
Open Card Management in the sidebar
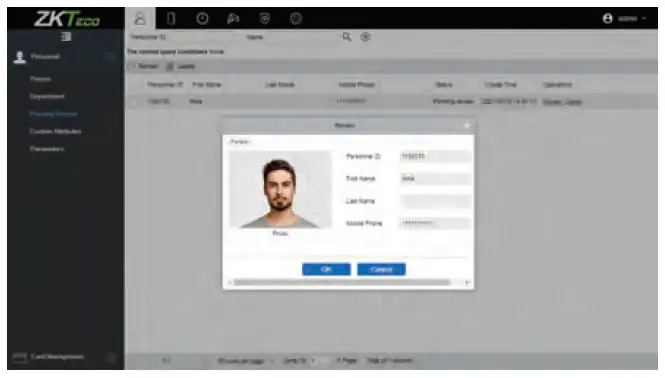(x=57, y=357)
